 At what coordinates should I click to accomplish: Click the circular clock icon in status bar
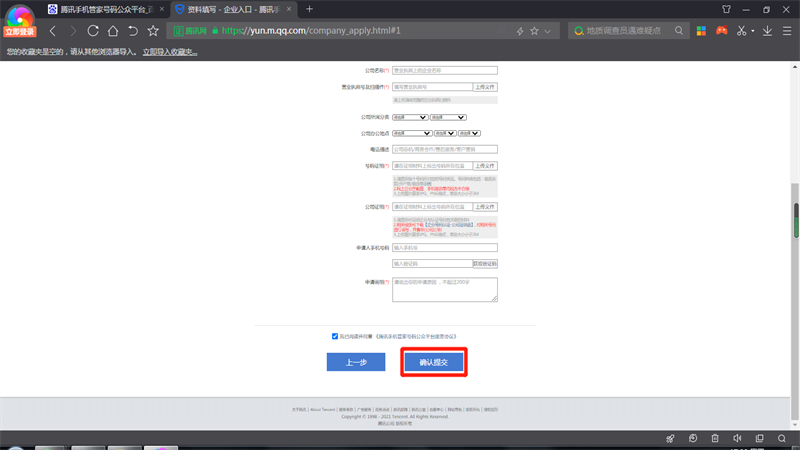tap(692, 438)
